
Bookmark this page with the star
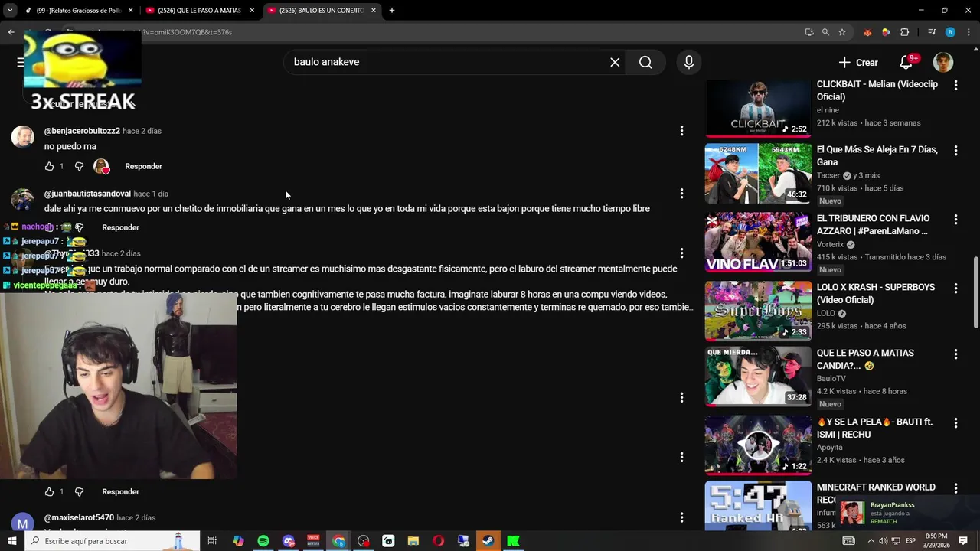coord(842,32)
